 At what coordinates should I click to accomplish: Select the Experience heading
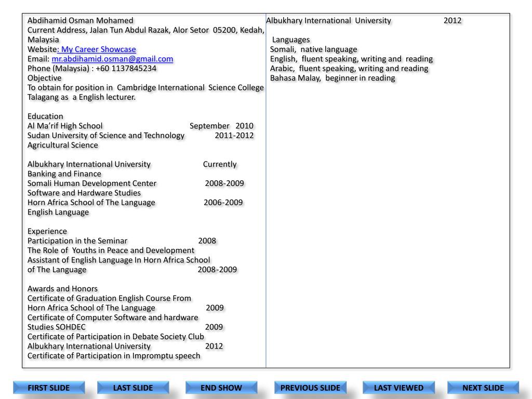click(47, 231)
